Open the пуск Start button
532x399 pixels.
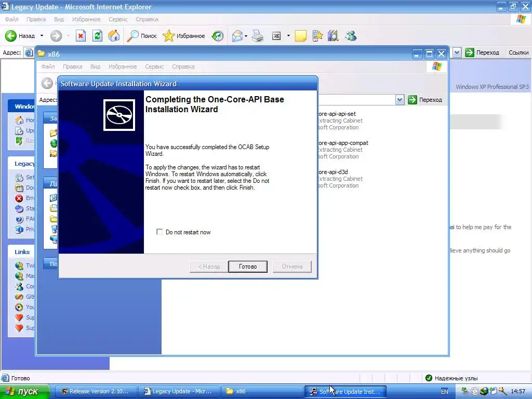(25, 391)
